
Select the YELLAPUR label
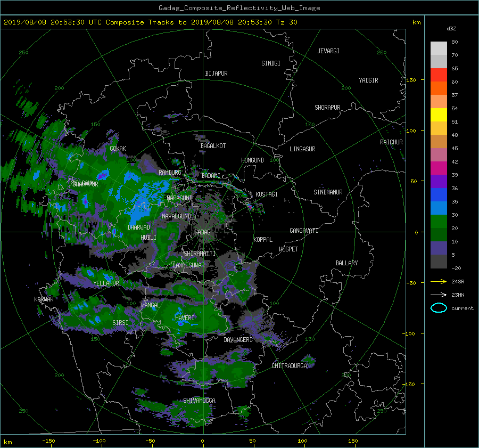tap(106, 283)
